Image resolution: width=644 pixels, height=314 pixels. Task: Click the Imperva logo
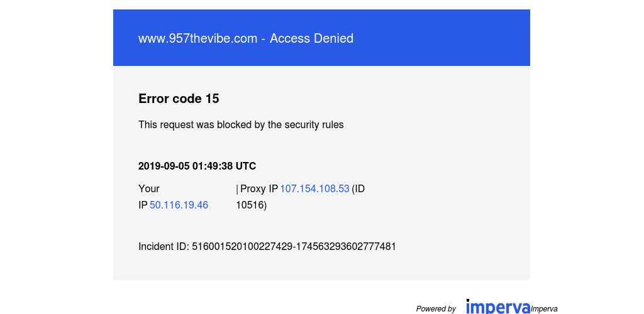tap(498, 306)
